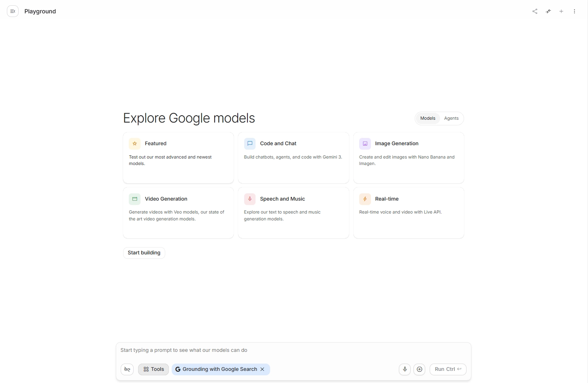Switch to the Models tab
Viewport: 588px width, 383px height.
[x=428, y=118]
